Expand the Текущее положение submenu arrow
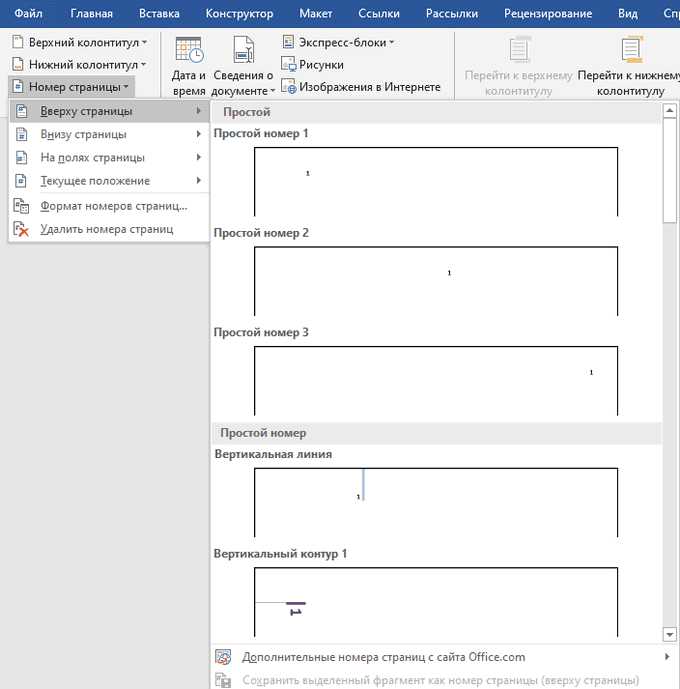 click(199, 181)
